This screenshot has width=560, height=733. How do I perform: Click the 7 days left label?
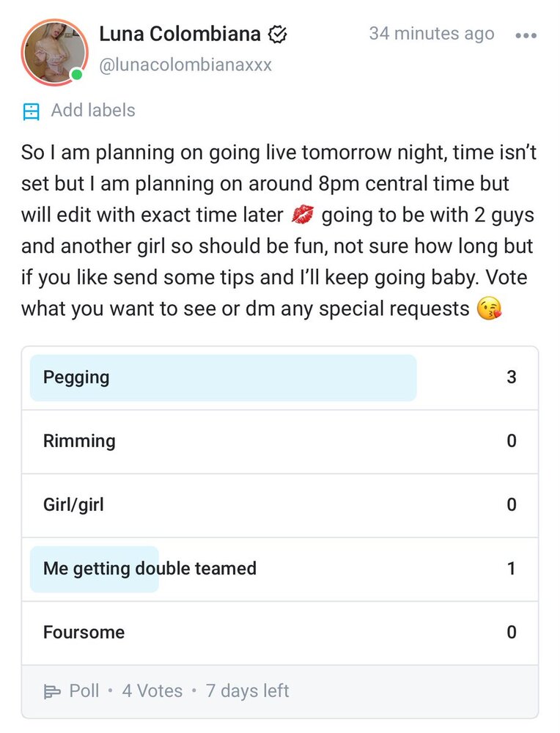[247, 691]
